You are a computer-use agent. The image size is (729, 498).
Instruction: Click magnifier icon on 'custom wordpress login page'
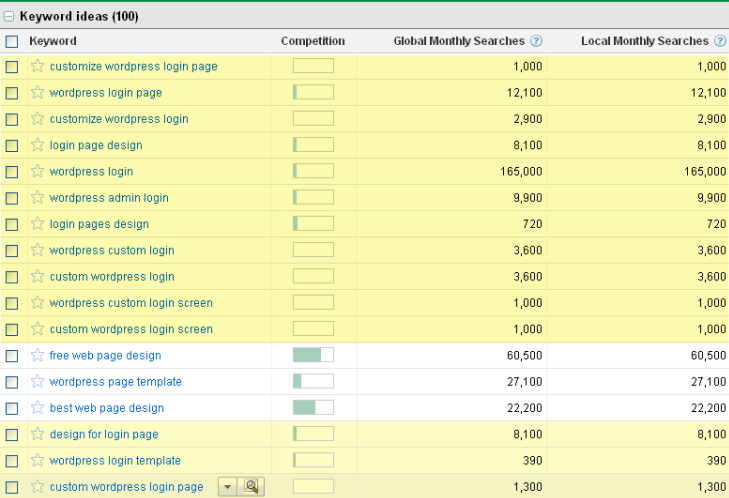pos(252,487)
